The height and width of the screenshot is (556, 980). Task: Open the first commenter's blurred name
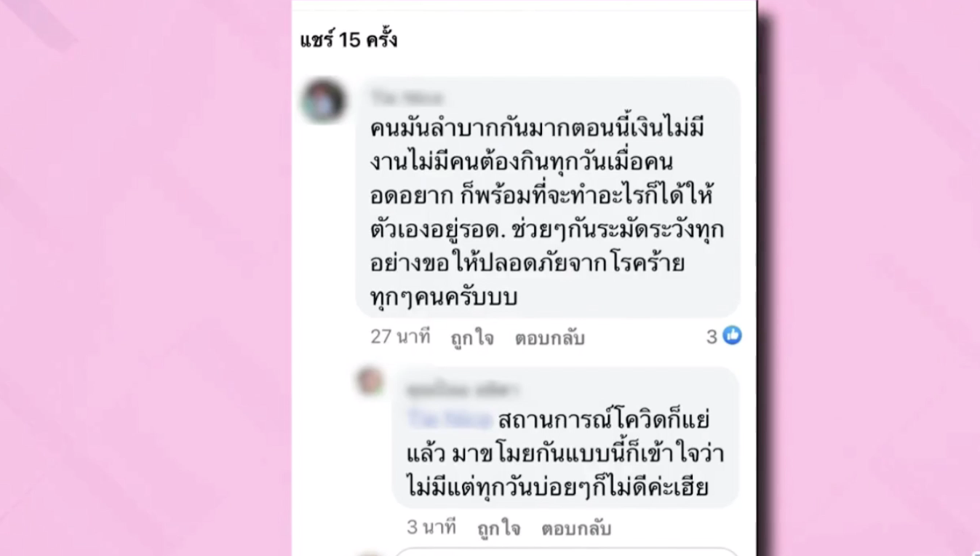[x=405, y=98]
